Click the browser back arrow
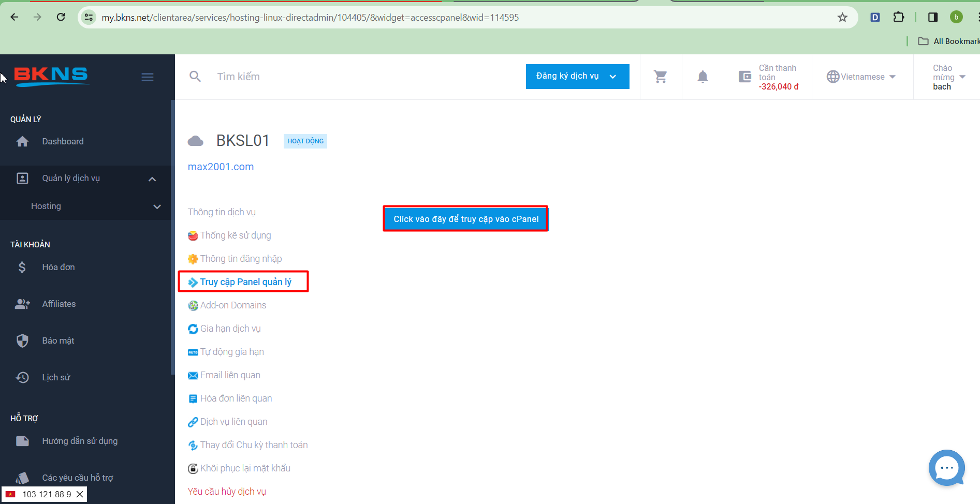This screenshot has width=980, height=504. pyautogui.click(x=14, y=17)
